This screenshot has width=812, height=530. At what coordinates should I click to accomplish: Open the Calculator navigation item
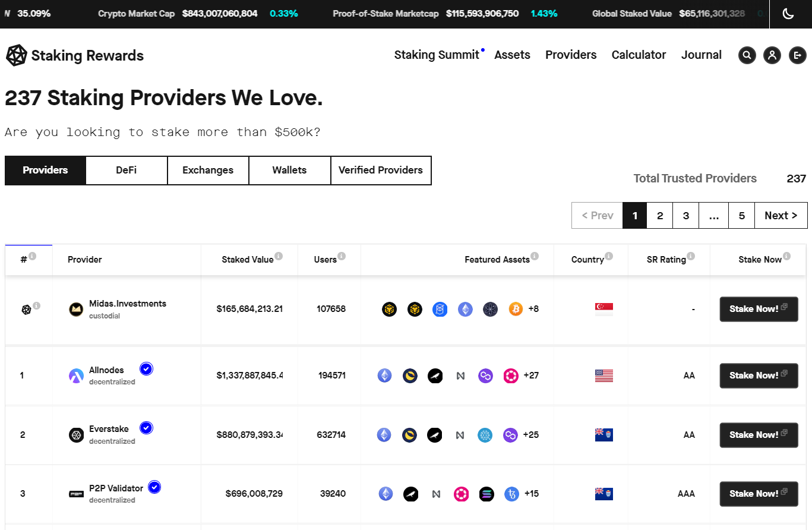639,55
